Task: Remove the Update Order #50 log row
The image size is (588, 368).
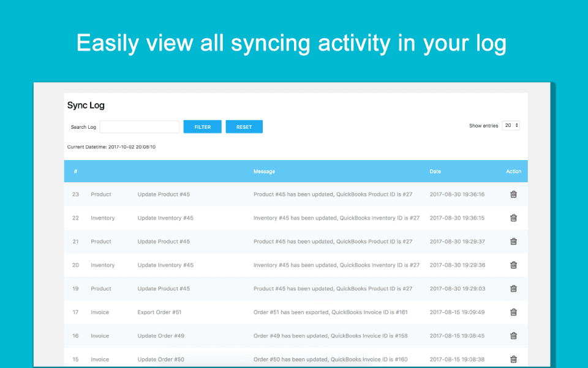Action: (513, 359)
